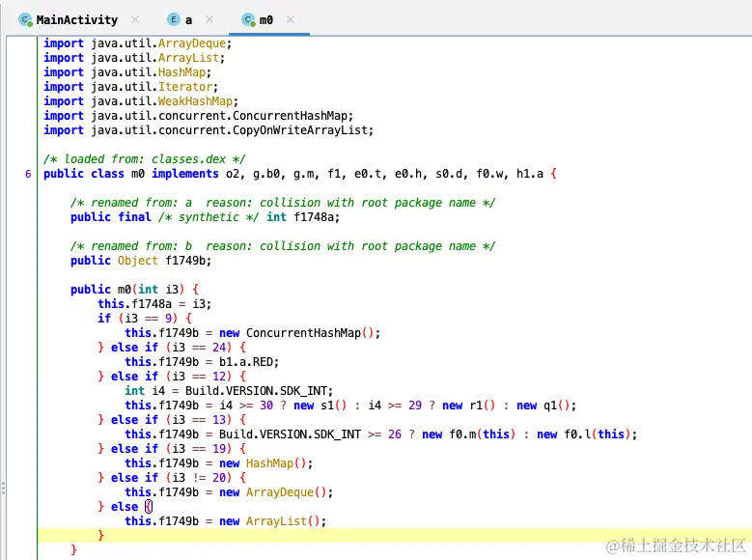Close the MainActivity tab
The width and height of the screenshot is (752, 560).
(x=135, y=19)
